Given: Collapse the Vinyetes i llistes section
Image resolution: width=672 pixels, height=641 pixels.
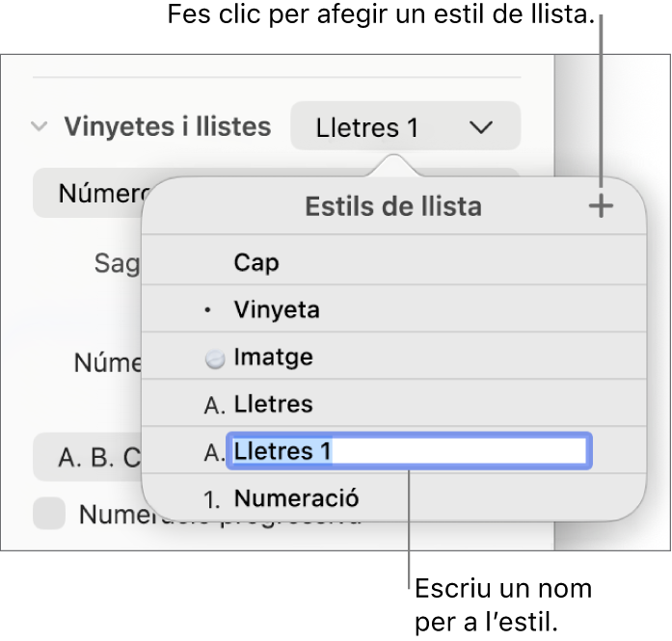Looking at the screenshot, I should [40, 127].
